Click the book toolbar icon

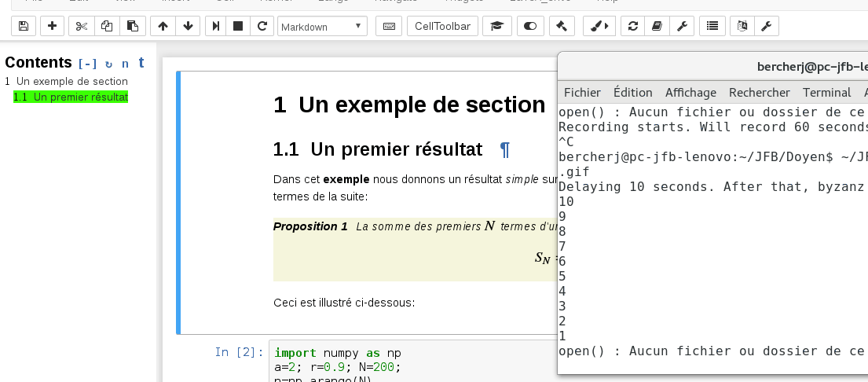coord(657,26)
